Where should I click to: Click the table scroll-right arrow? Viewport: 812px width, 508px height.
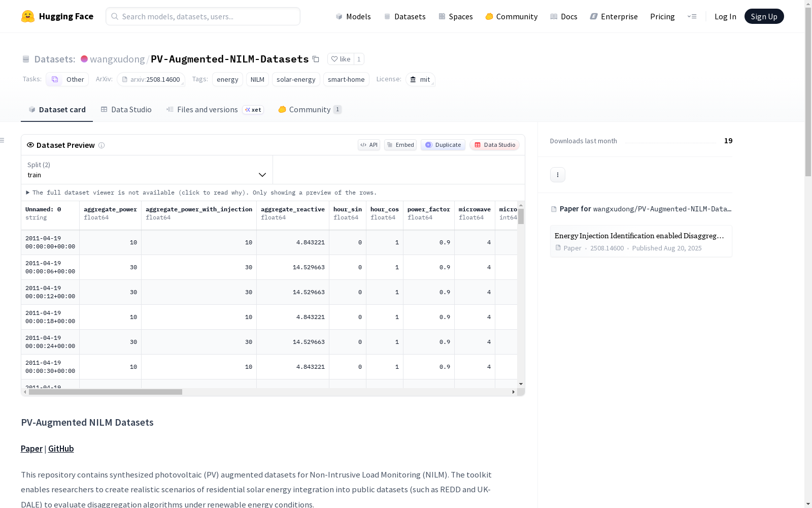coord(514,392)
